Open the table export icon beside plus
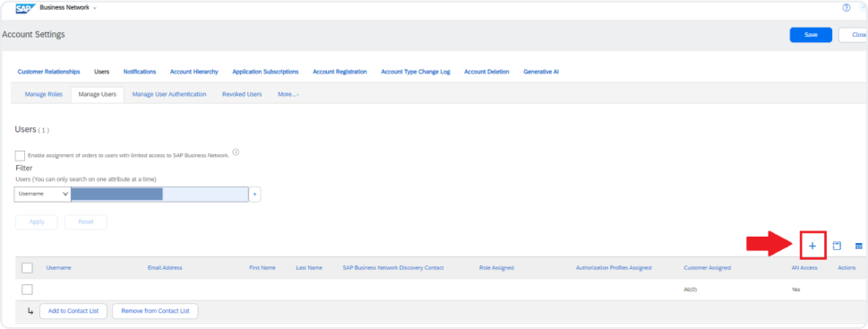This screenshot has height=329, width=868. point(837,246)
